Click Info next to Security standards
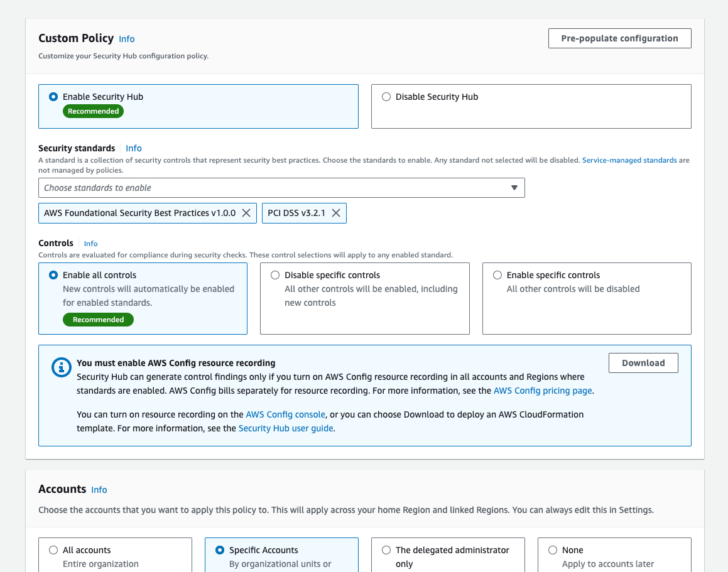Image resolution: width=728 pixels, height=572 pixels. click(x=133, y=148)
